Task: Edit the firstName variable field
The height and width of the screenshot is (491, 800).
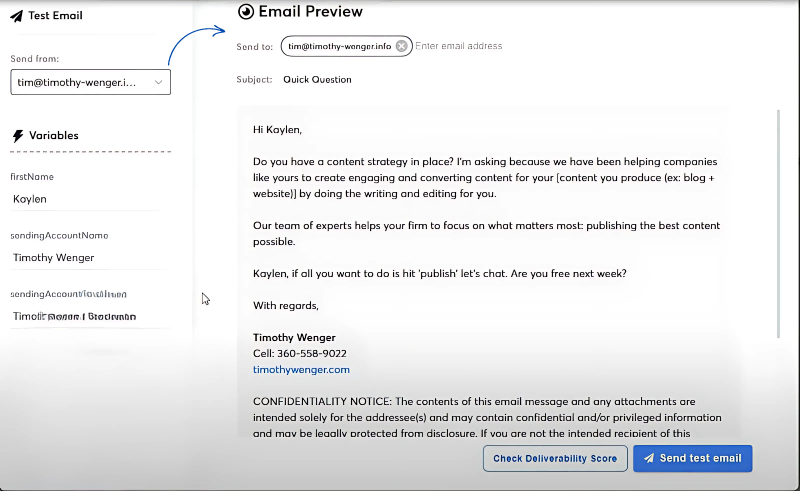Action: click(x=85, y=199)
